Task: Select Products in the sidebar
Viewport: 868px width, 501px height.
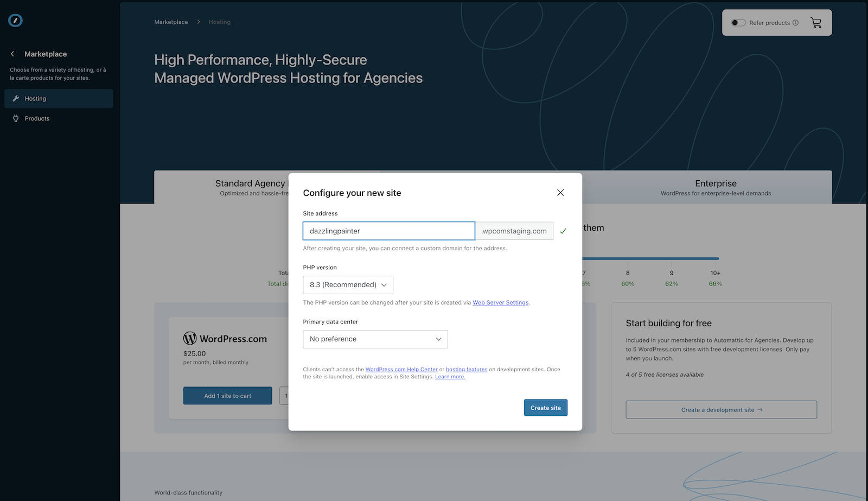Action: [36, 118]
